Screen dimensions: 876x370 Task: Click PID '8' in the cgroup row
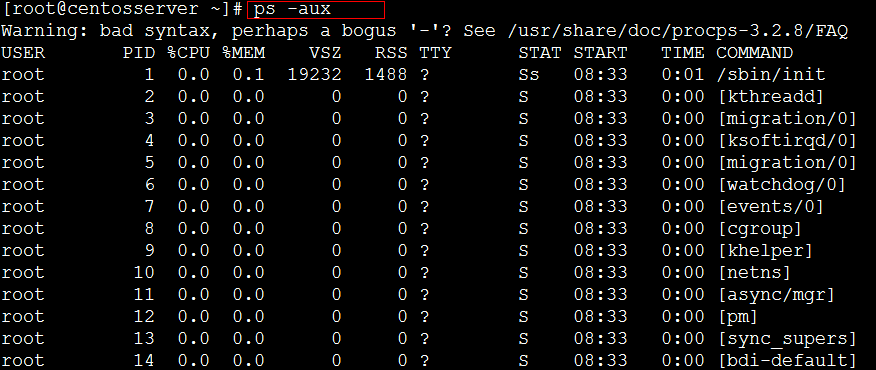tap(150, 229)
